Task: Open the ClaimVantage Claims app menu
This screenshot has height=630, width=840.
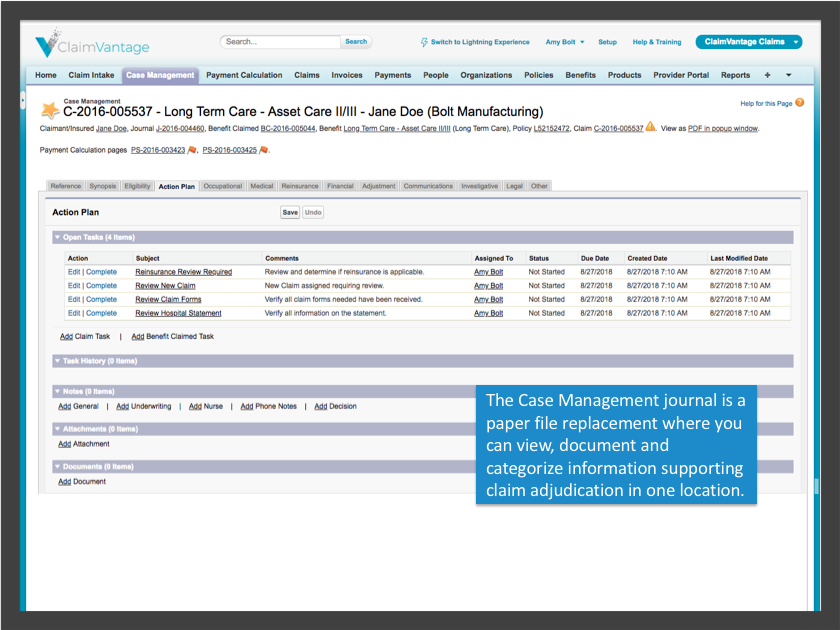Action: pyautogui.click(x=748, y=42)
